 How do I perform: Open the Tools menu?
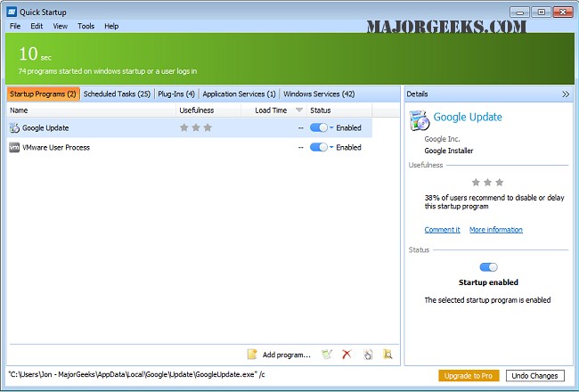coord(86,26)
